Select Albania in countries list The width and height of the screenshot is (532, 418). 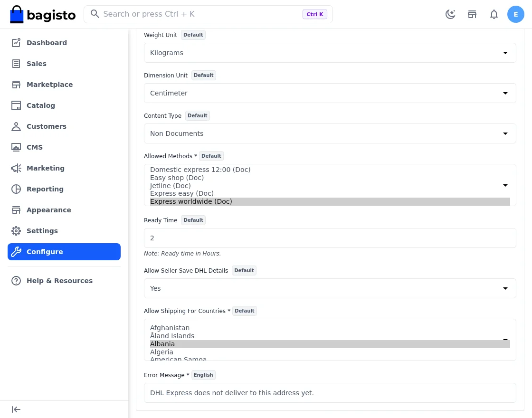pos(330,344)
